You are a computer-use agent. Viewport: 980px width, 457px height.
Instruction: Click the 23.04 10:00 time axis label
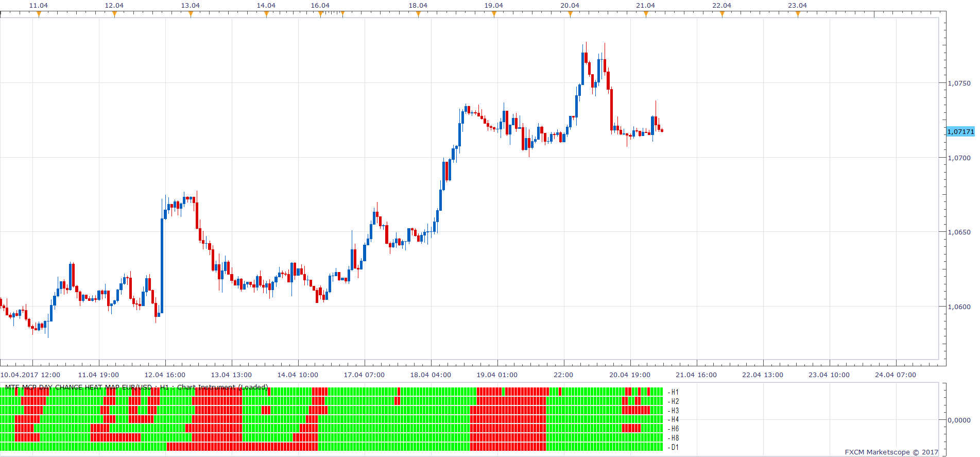[829, 375]
